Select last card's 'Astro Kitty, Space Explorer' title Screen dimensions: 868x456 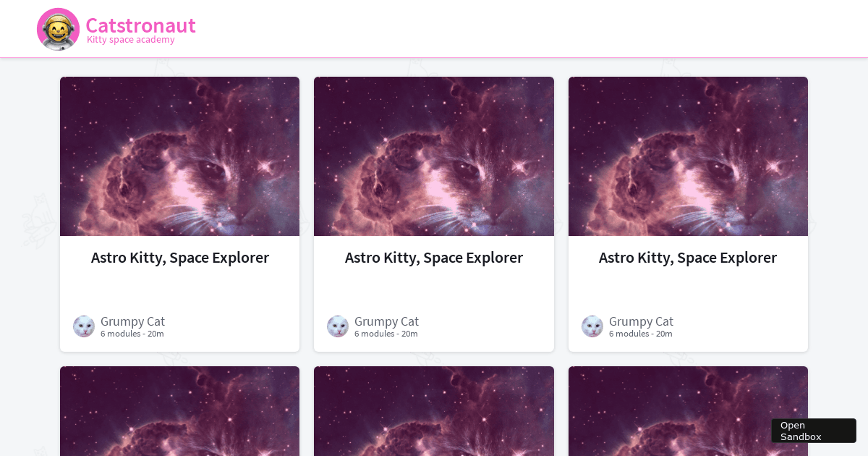(688, 258)
